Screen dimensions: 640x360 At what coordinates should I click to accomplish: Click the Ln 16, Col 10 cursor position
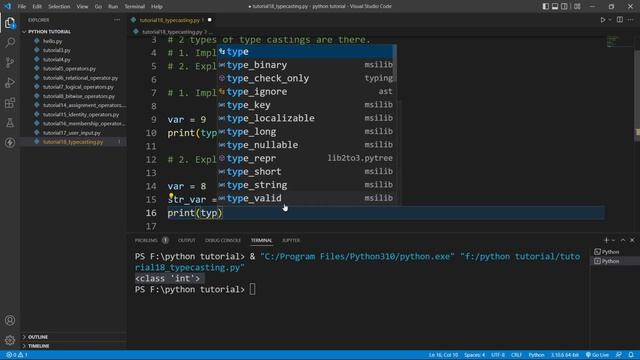(x=443, y=355)
